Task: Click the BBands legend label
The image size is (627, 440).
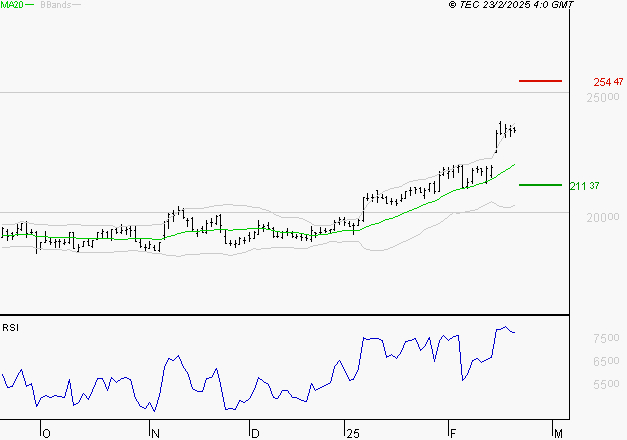Action: point(56,5)
